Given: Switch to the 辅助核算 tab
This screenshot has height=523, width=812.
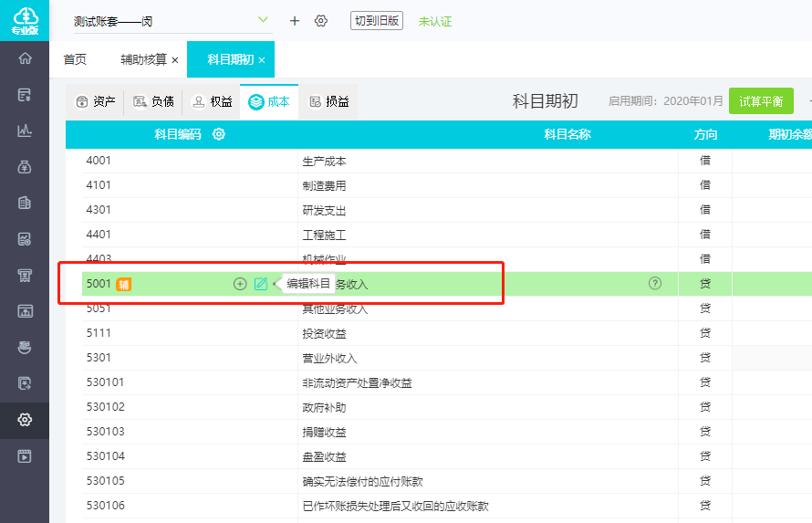Looking at the screenshot, I should tap(143, 59).
